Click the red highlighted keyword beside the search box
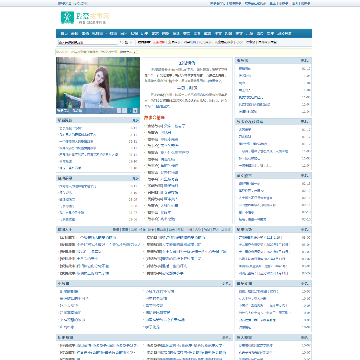The width and height of the screenshot is (360, 360). tap(160, 42)
